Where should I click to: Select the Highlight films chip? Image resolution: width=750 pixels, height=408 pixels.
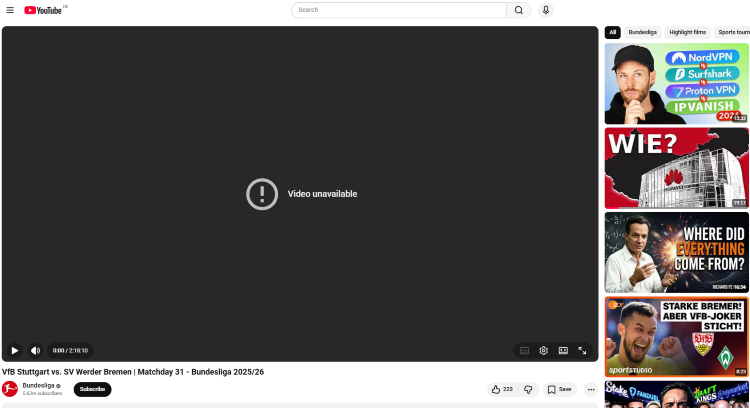(687, 32)
